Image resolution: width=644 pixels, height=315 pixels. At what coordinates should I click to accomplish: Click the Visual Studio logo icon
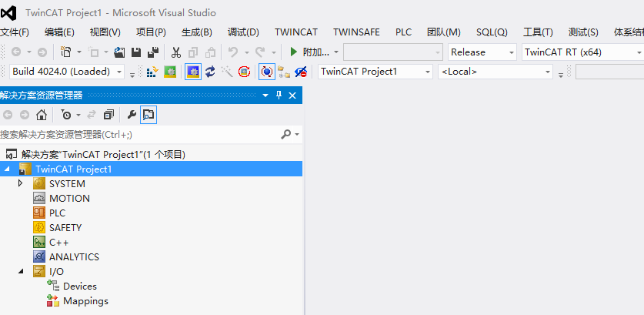click(x=8, y=13)
